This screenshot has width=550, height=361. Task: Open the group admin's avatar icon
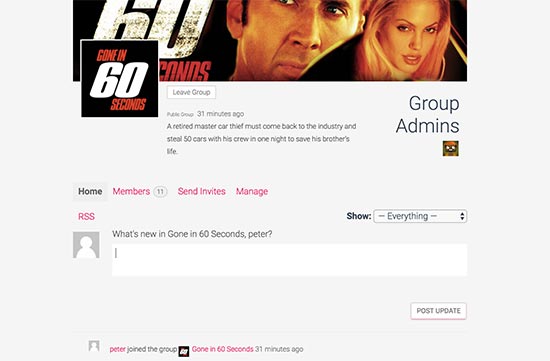point(450,148)
